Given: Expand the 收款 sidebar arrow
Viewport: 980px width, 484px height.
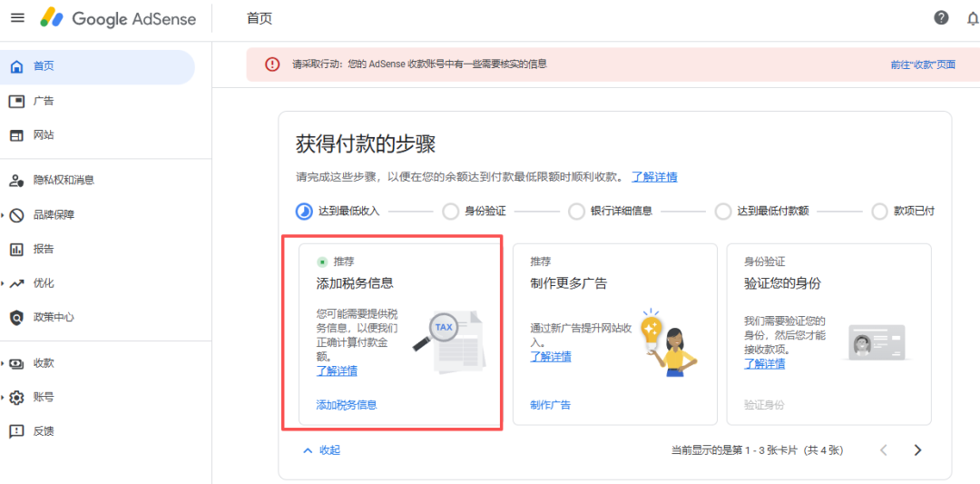Looking at the screenshot, I should (x=3, y=363).
